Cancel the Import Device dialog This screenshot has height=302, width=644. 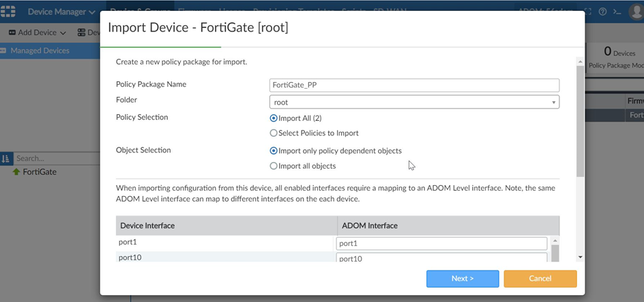[540, 279]
